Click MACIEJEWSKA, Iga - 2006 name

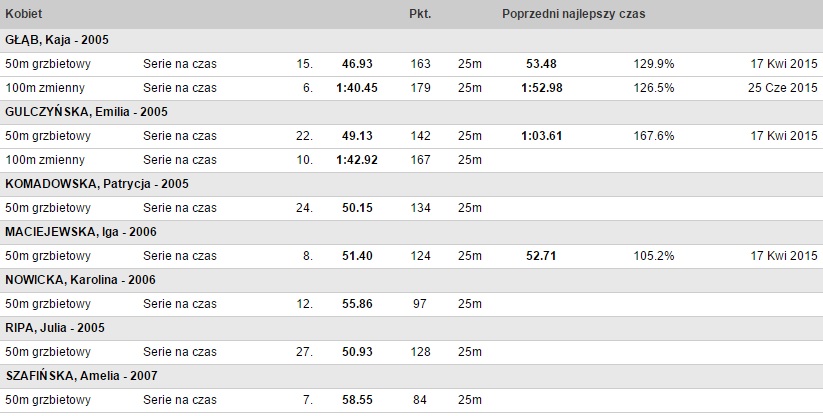81,232
